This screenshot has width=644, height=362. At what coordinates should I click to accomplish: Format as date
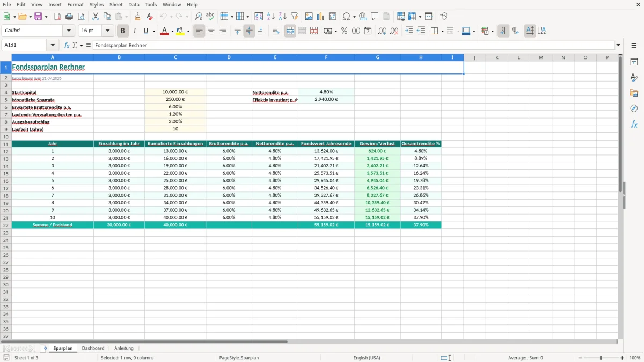tap(368, 31)
